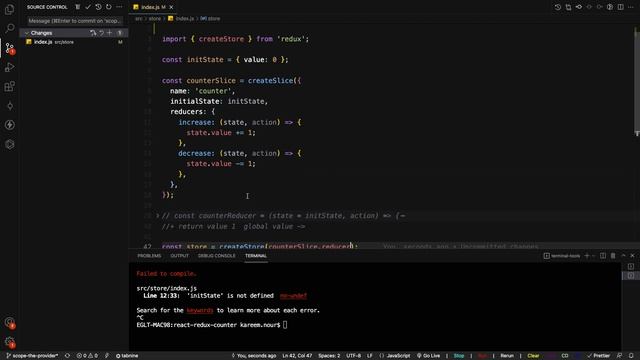Stage all changes with plus icon

(x=109, y=33)
